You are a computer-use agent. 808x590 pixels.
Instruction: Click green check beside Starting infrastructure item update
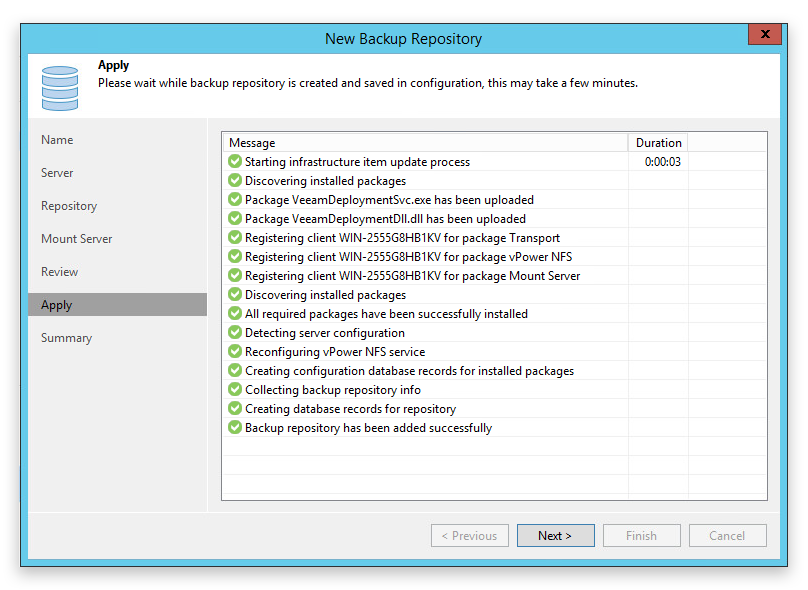coord(235,161)
